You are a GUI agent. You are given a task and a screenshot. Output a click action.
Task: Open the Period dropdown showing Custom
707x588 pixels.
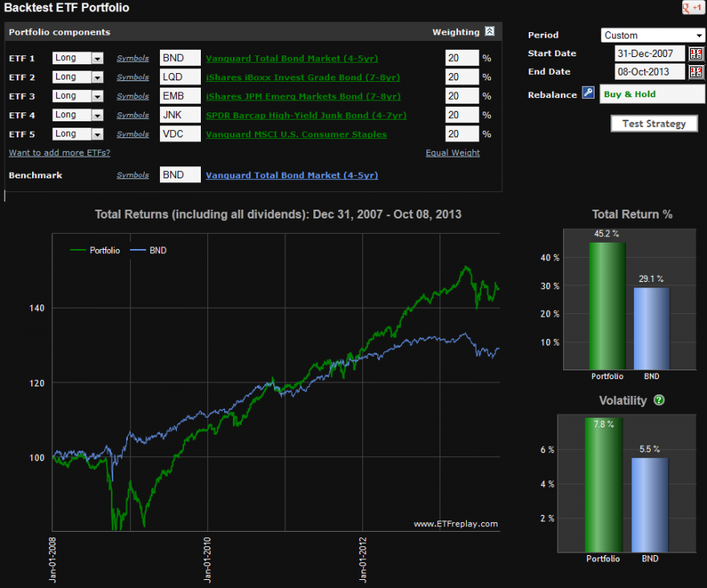(651, 35)
